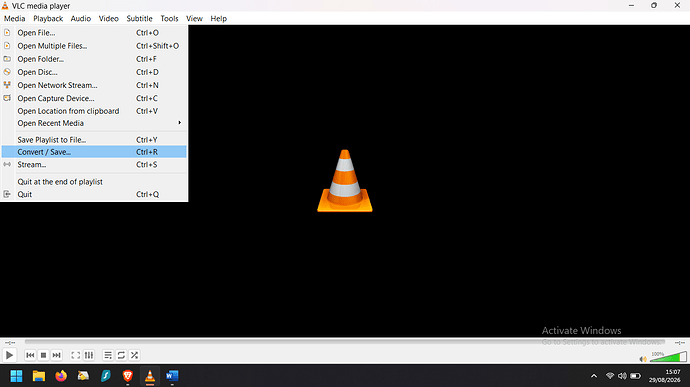Click the Open Folder icon
Image resolution: width=690 pixels, height=387 pixels.
click(7, 59)
